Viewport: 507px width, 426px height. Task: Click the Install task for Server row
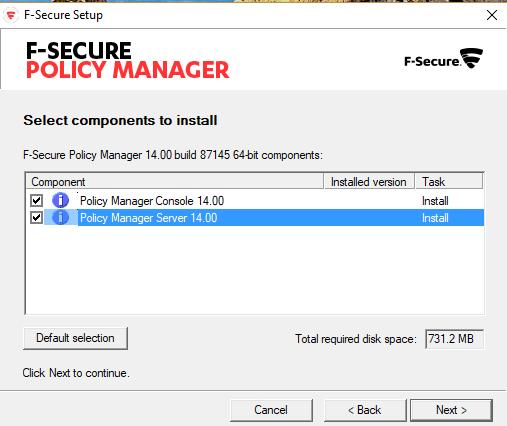pos(435,218)
